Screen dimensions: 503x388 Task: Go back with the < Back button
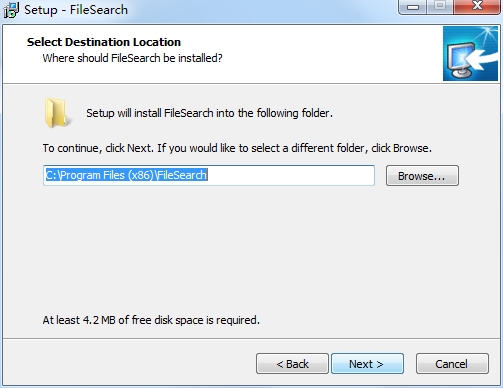point(292,364)
